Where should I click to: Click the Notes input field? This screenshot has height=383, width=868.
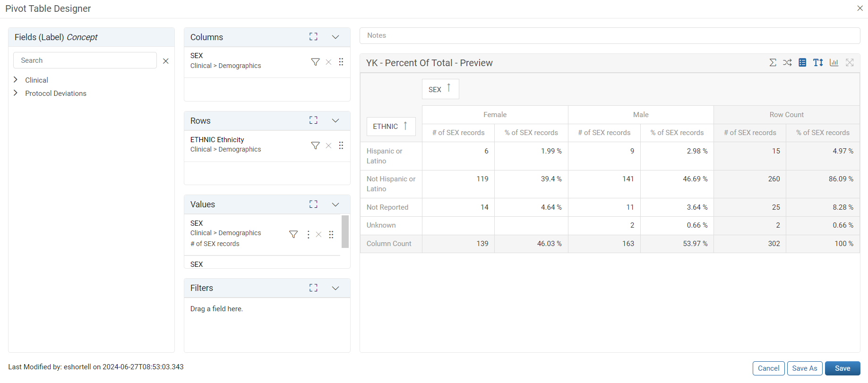coord(610,35)
